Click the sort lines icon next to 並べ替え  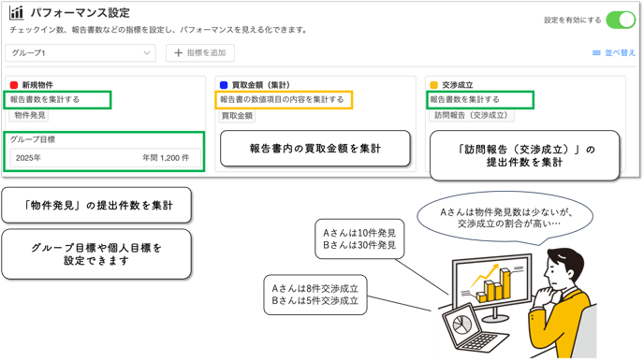[x=596, y=53]
